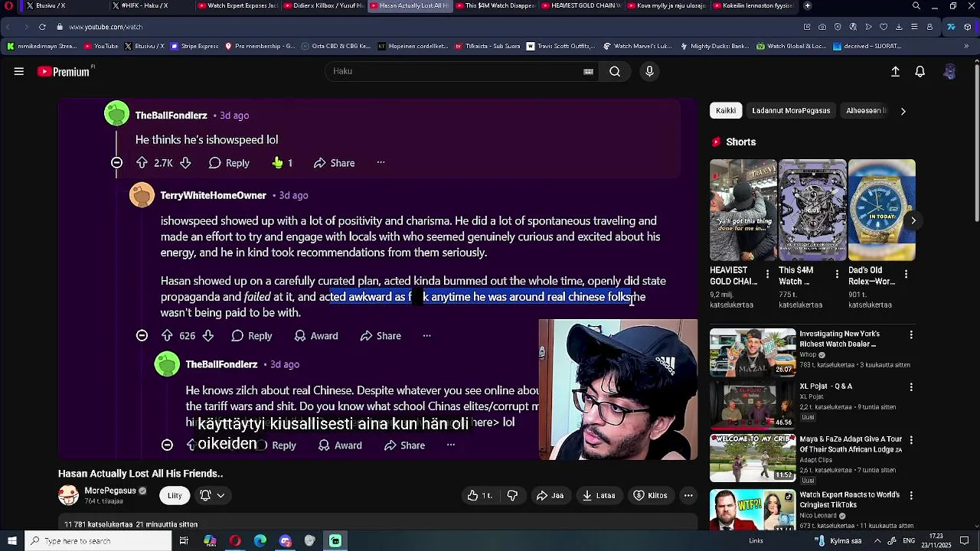Open ellipsis menu on TerryWhiteHomeOwner comment
This screenshot has height=551, width=980.
coord(426,336)
